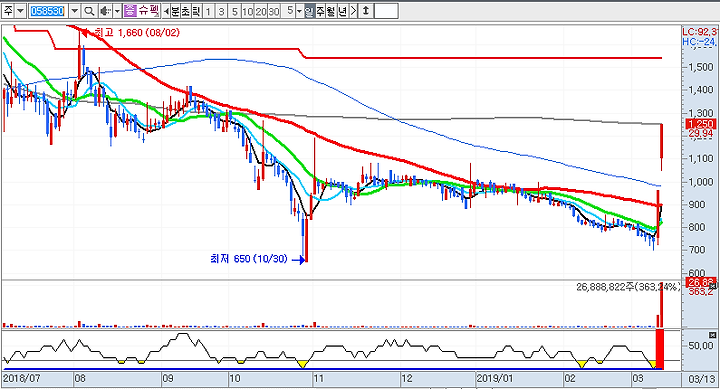Click the magnifier stock search icon
The width and height of the screenshot is (720, 389).
(x=89, y=11)
